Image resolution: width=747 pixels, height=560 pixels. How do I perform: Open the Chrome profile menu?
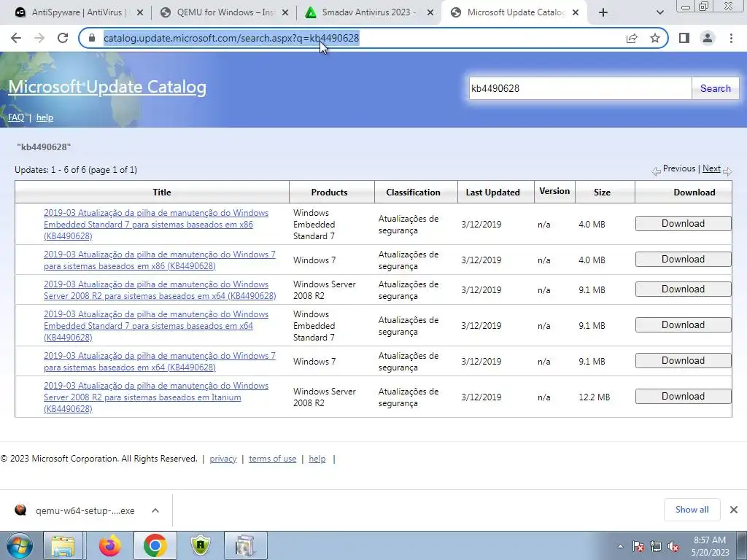708,38
